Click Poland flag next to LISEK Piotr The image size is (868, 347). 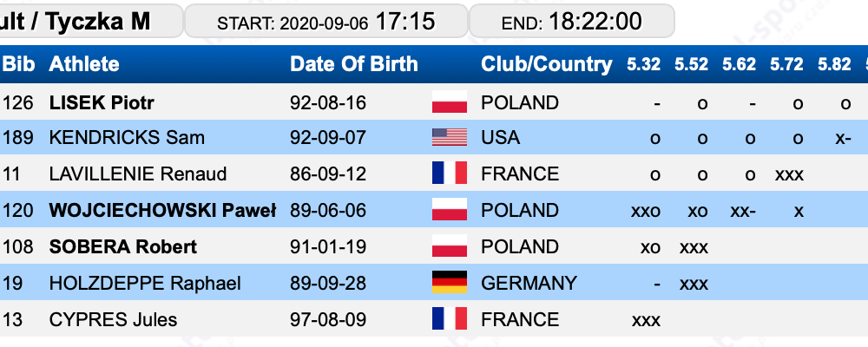click(449, 102)
